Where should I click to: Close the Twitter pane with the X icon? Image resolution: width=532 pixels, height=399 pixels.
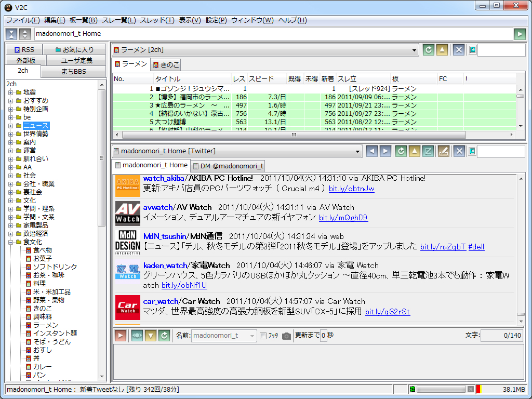pos(459,151)
